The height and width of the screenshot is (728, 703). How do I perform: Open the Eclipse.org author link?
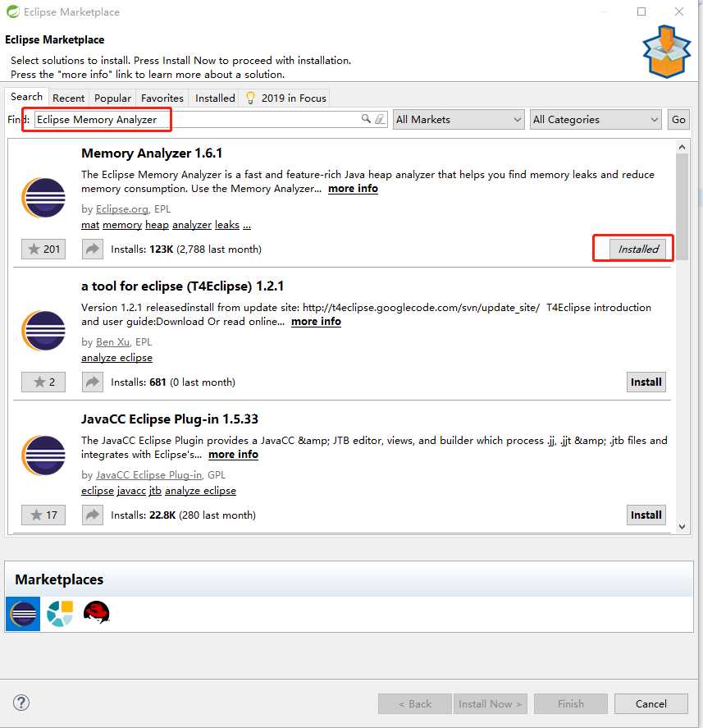[x=122, y=209]
